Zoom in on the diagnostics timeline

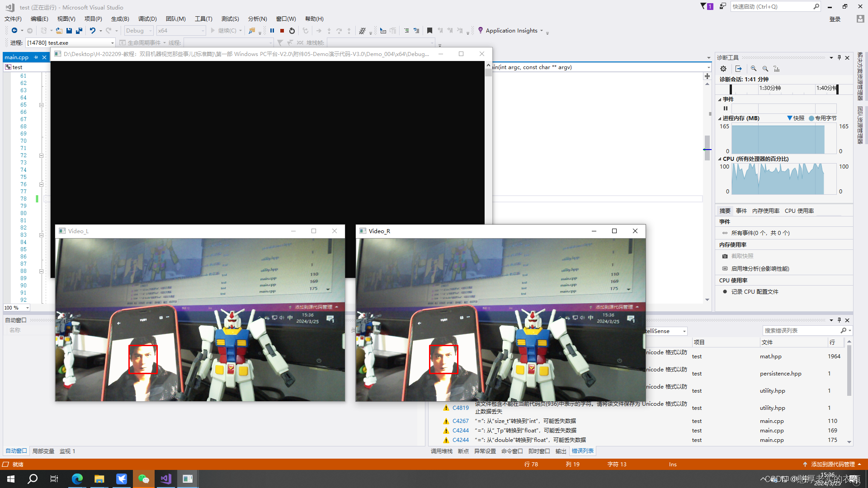[754, 69]
